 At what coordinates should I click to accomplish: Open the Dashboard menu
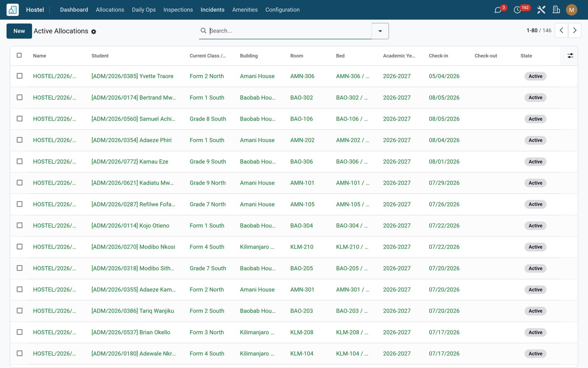click(x=74, y=10)
